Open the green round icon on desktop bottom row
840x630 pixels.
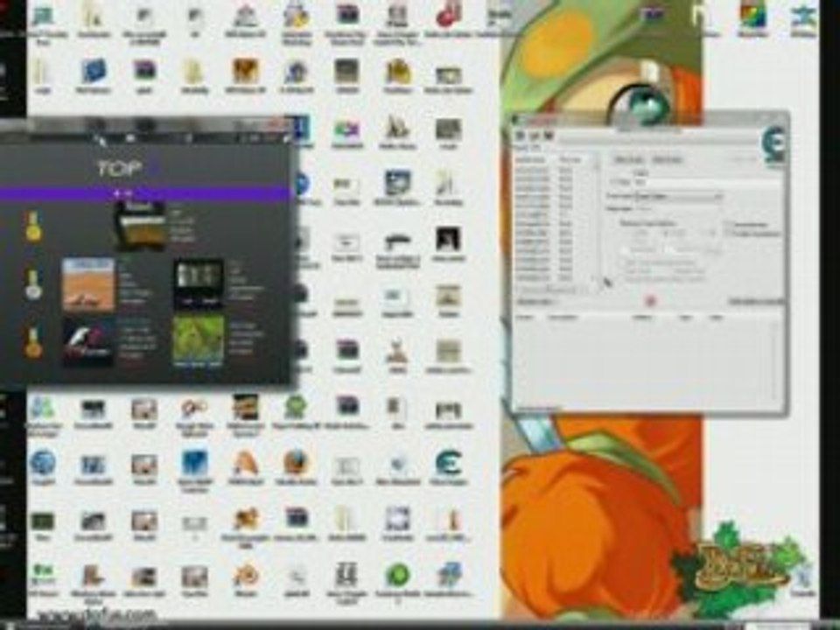coord(397,575)
